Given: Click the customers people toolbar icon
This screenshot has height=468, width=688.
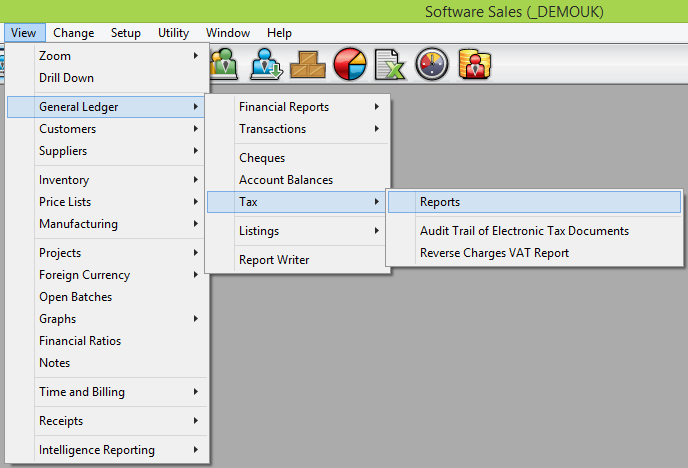Looking at the screenshot, I should [x=224, y=64].
